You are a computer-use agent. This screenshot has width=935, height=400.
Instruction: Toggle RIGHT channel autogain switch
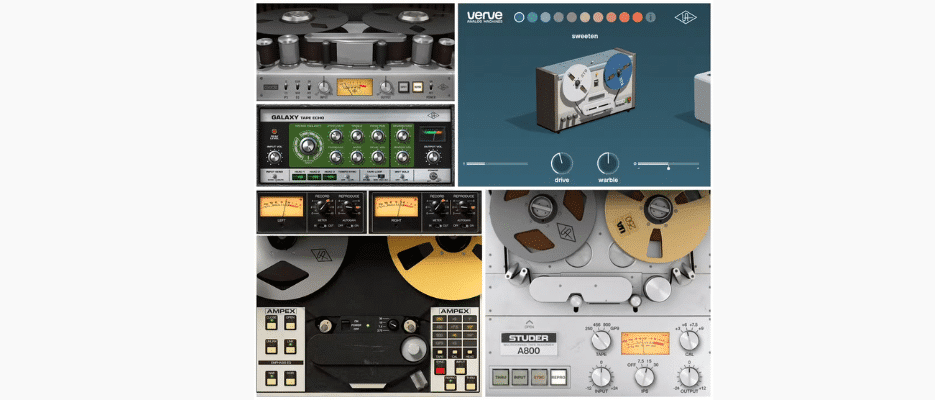pos(465,225)
